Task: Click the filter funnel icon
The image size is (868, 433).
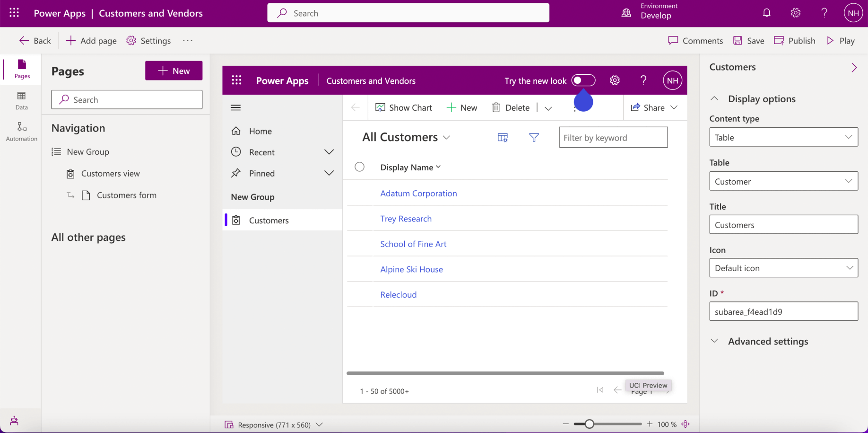Action: [534, 138]
